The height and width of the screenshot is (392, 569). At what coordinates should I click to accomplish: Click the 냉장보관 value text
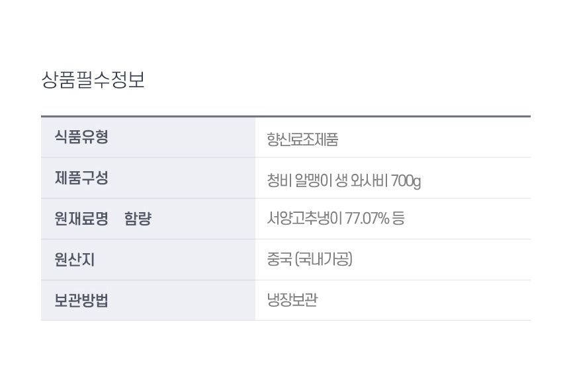click(x=292, y=300)
